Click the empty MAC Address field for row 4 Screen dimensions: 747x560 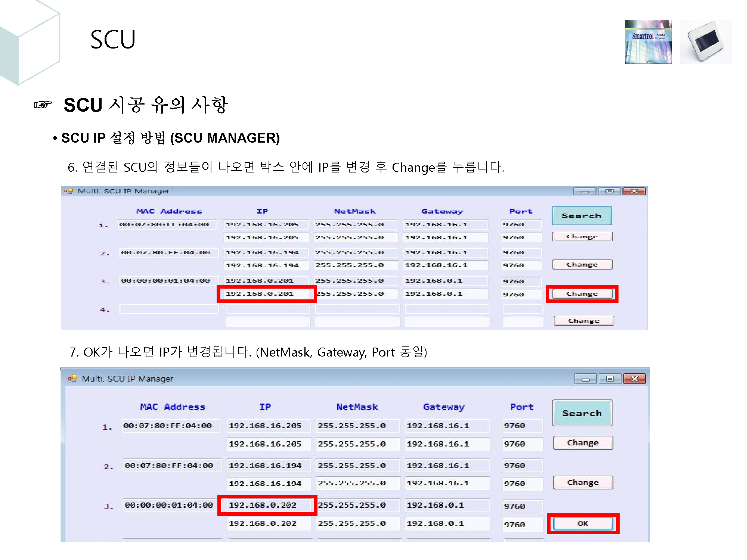pyautogui.click(x=169, y=309)
